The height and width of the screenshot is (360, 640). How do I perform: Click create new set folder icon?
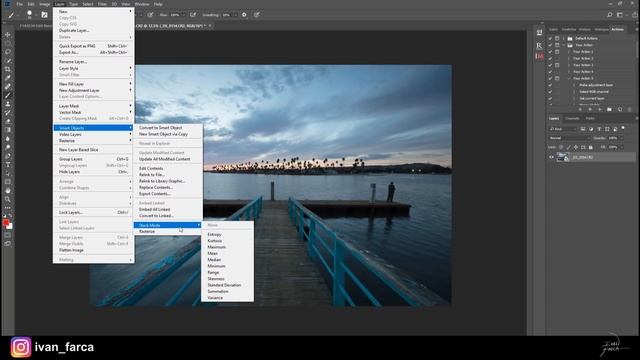[609, 109]
